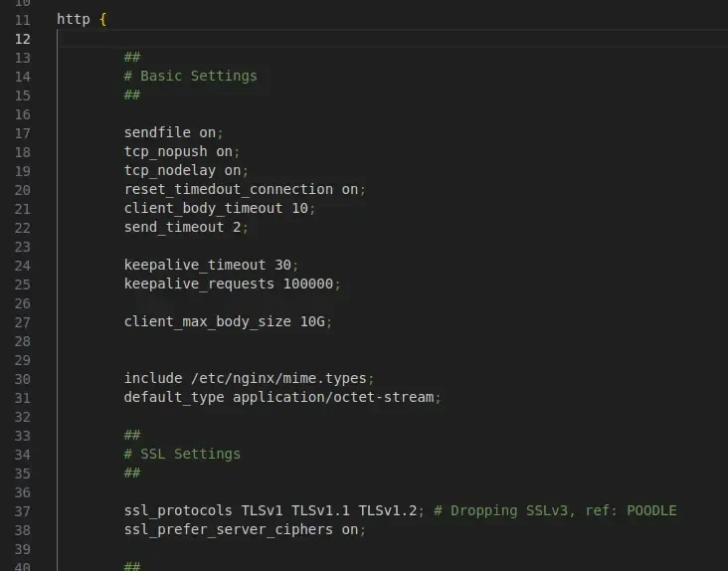Click the '##' comment on line 15
Screen dimensions: 728x571
click(132, 95)
